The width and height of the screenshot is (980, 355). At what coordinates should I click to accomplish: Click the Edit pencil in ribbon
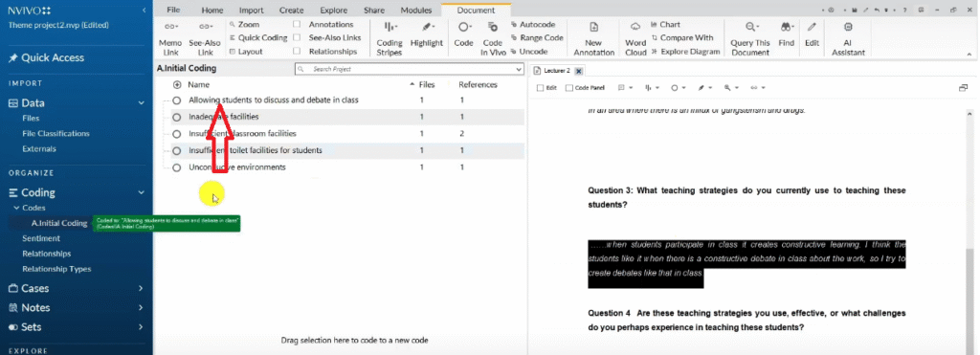click(812, 27)
